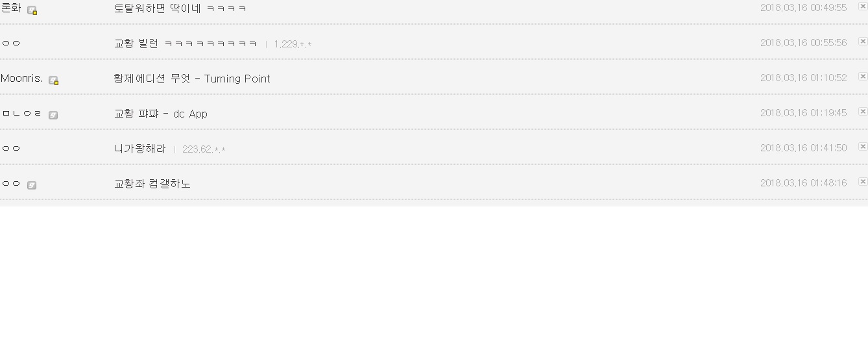Open the gallog icon next to Moonris.
The image size is (868, 361).
point(53,81)
